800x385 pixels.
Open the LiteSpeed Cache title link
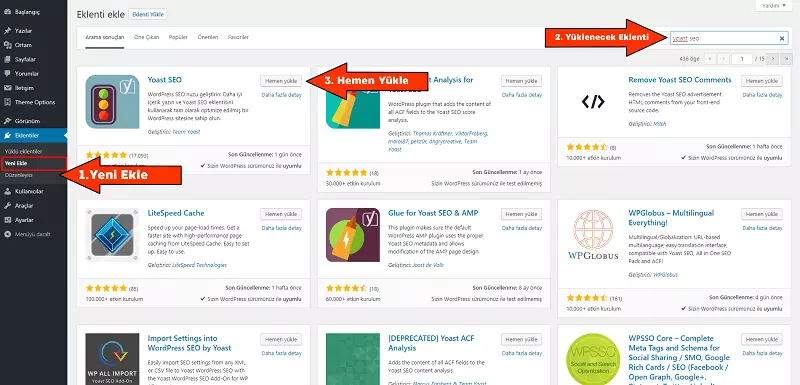coord(176,213)
